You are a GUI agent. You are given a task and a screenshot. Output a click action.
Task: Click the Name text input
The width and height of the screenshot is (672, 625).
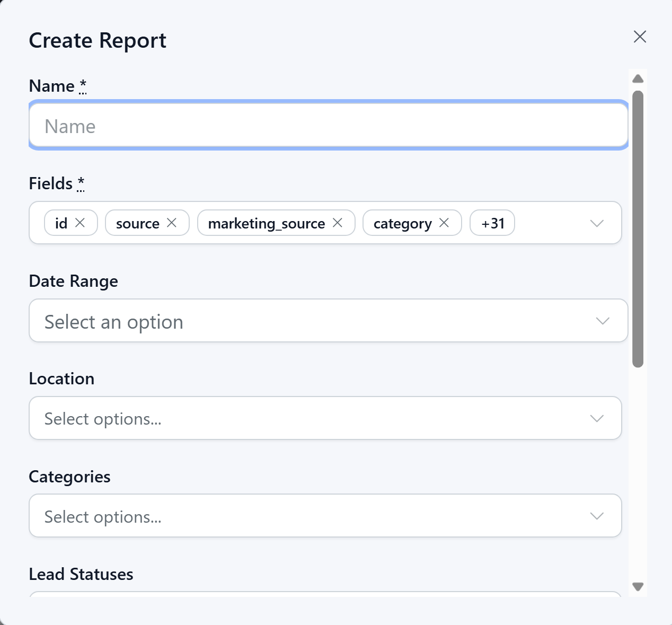328,126
